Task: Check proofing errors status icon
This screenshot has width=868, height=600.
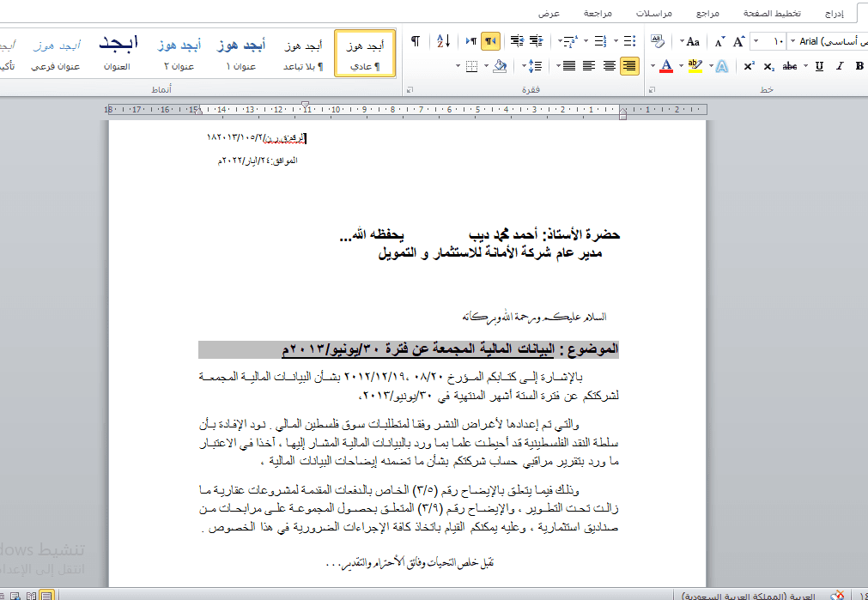Action: 837,595
